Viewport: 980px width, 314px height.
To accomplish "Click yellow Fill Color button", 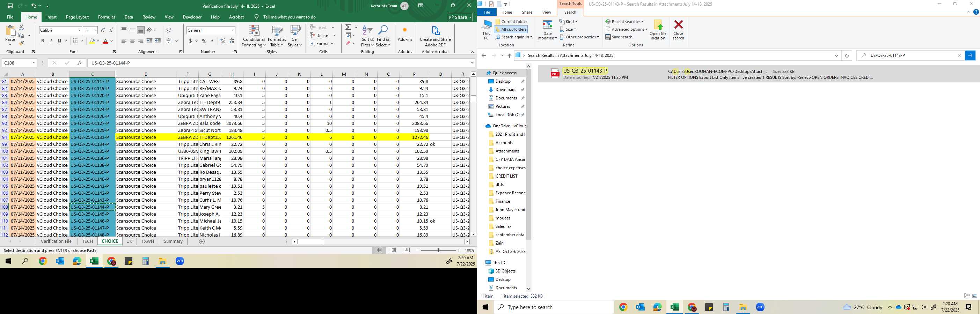I will point(92,41).
